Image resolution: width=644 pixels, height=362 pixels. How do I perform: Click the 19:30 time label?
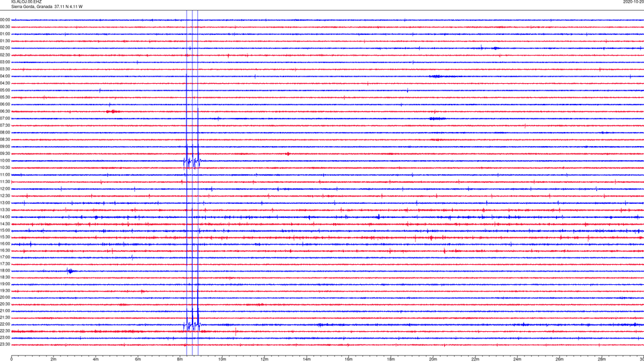point(5,290)
